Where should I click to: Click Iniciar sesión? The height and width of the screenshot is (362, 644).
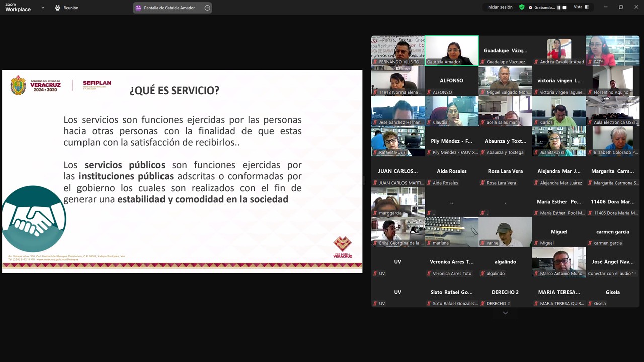pos(500,7)
